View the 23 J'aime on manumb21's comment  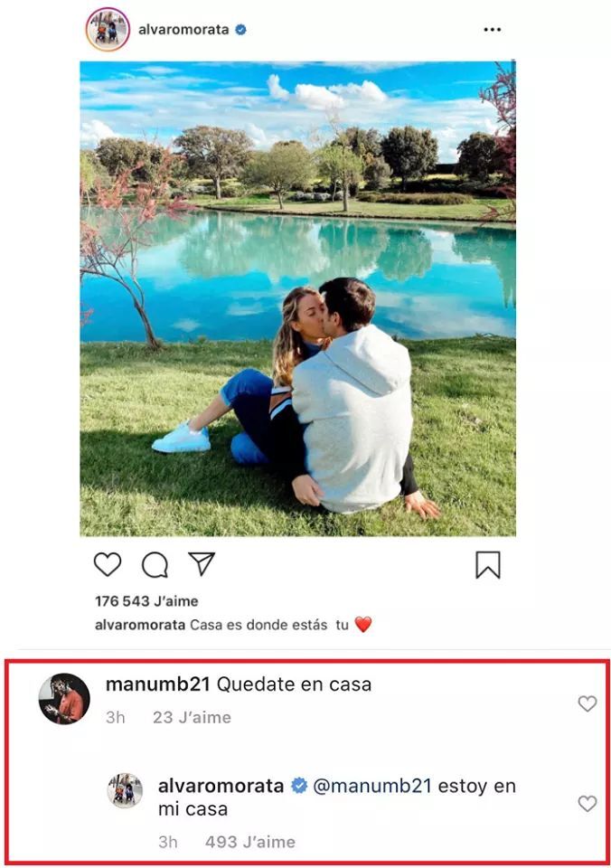tap(192, 717)
